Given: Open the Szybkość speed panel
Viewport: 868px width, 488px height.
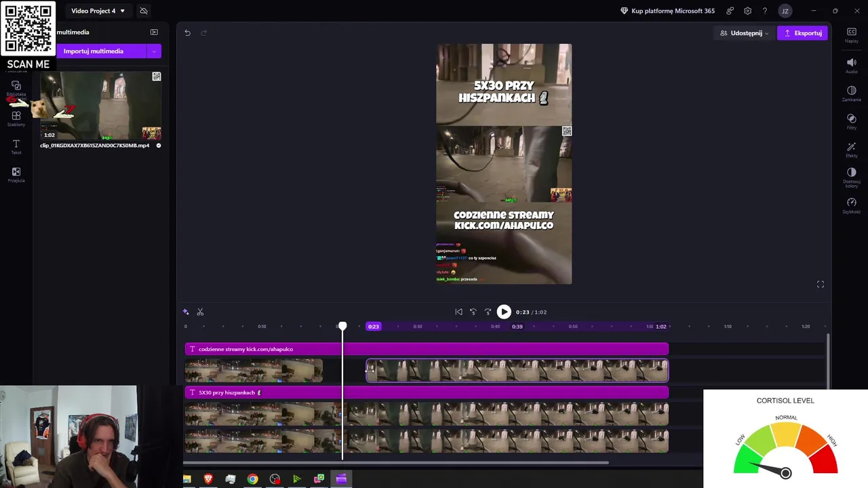Looking at the screenshot, I should 851,205.
